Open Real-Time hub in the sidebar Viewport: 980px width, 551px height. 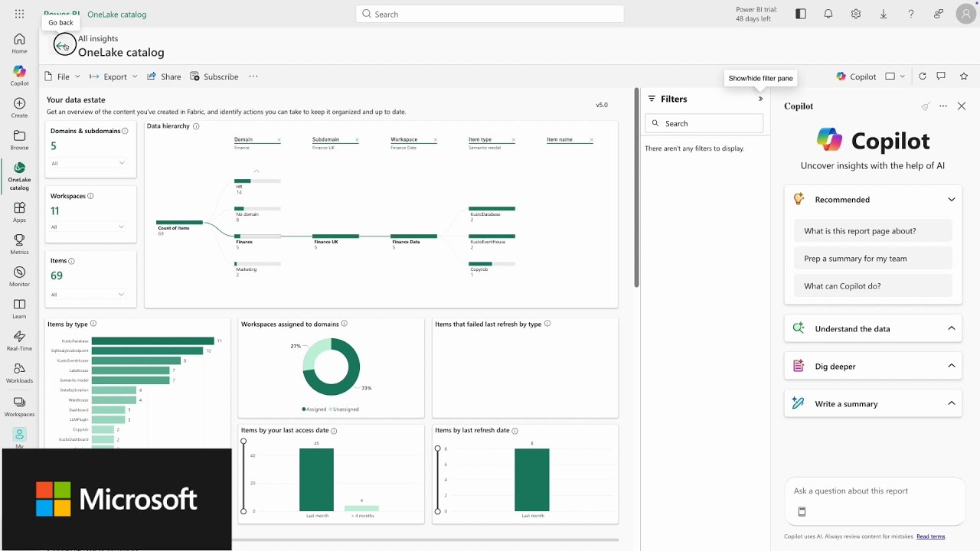click(x=19, y=341)
